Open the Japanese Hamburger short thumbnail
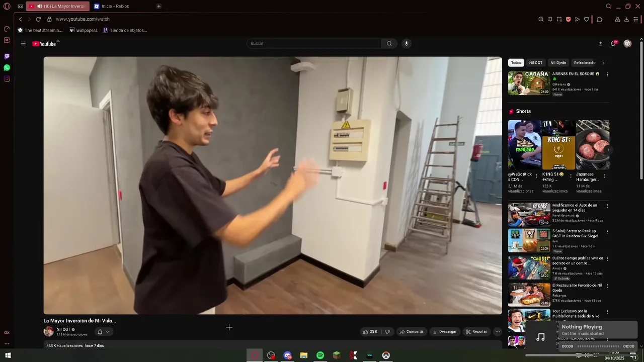Screen dimensions: 644x362 pos(593,145)
